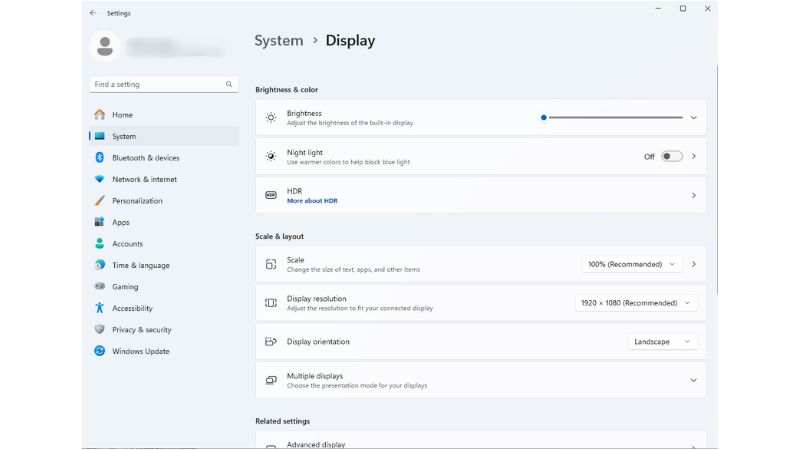800x450 pixels.
Task: Expand the Brightness options chevron
Action: tap(693, 117)
